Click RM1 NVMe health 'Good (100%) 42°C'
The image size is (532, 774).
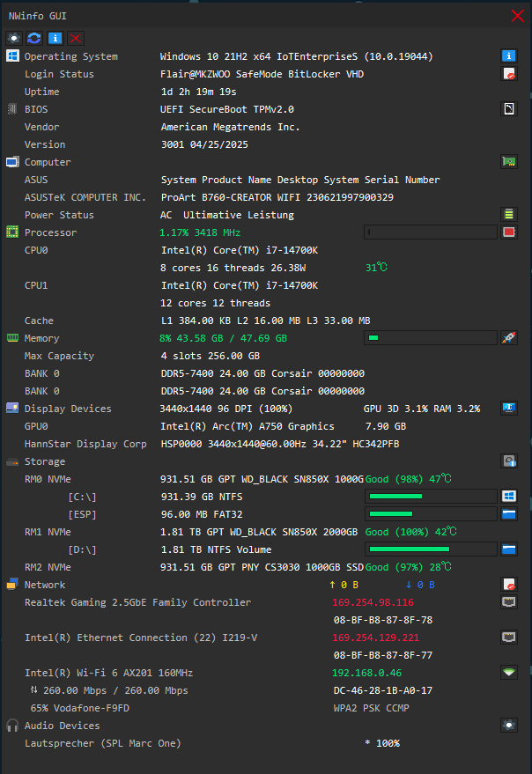pyautogui.click(x=410, y=532)
